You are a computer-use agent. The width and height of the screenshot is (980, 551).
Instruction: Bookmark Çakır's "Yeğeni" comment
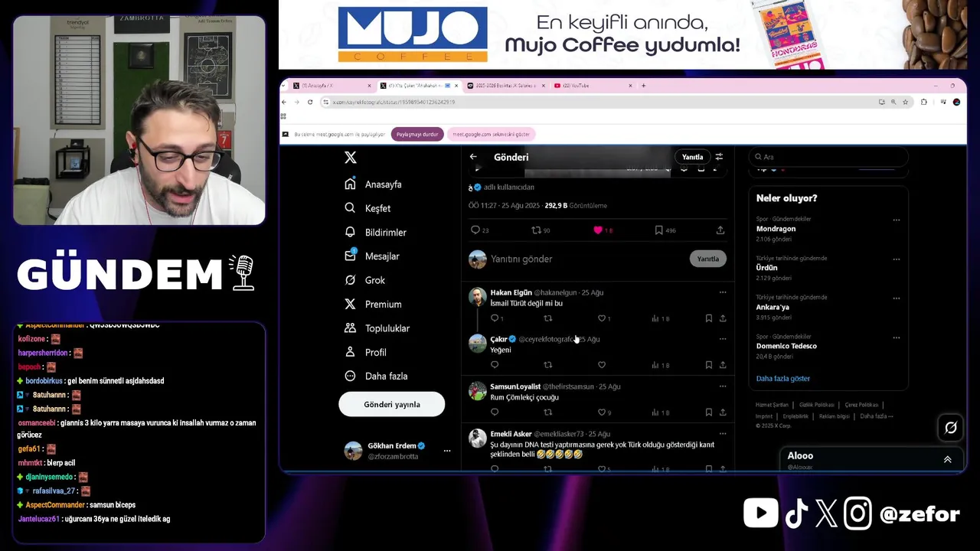709,365
